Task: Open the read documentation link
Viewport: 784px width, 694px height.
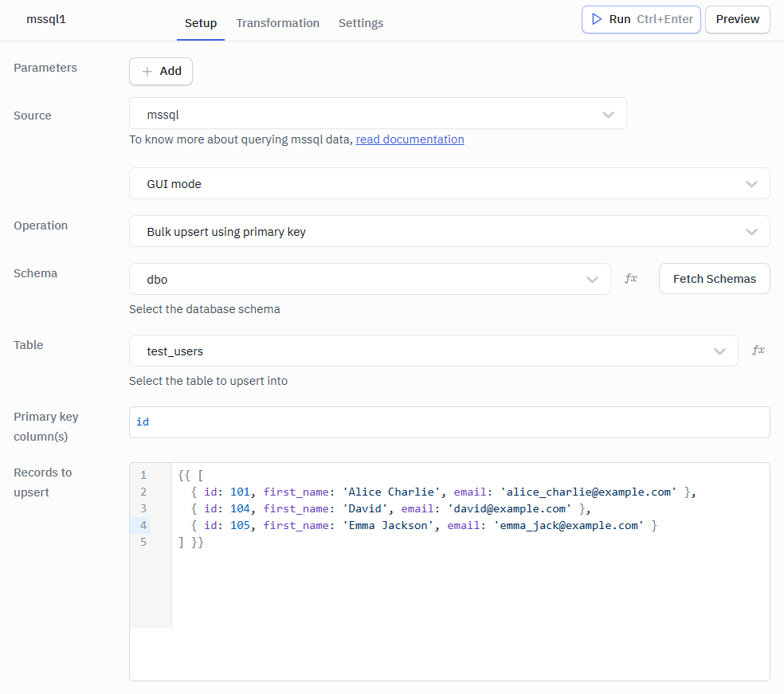Action: (x=410, y=139)
